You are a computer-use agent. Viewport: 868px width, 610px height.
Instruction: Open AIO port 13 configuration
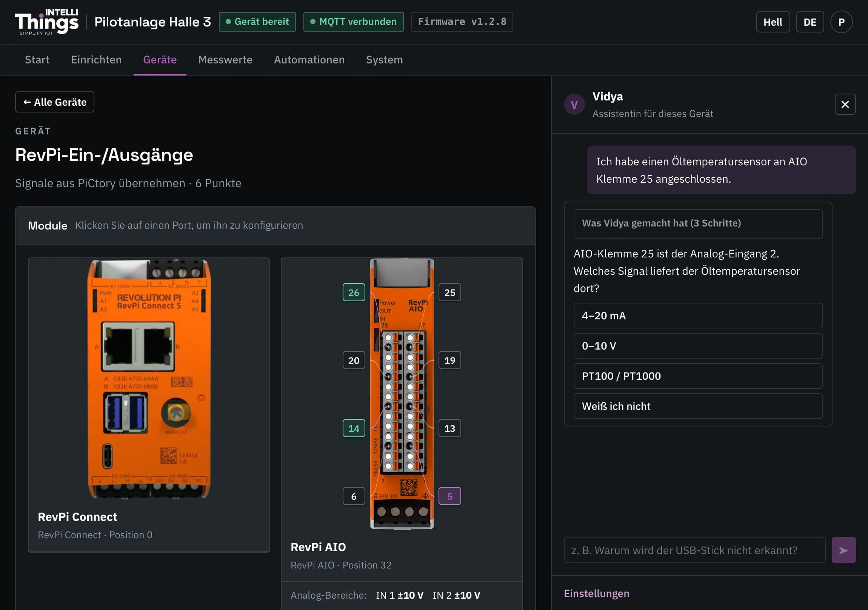tap(449, 428)
